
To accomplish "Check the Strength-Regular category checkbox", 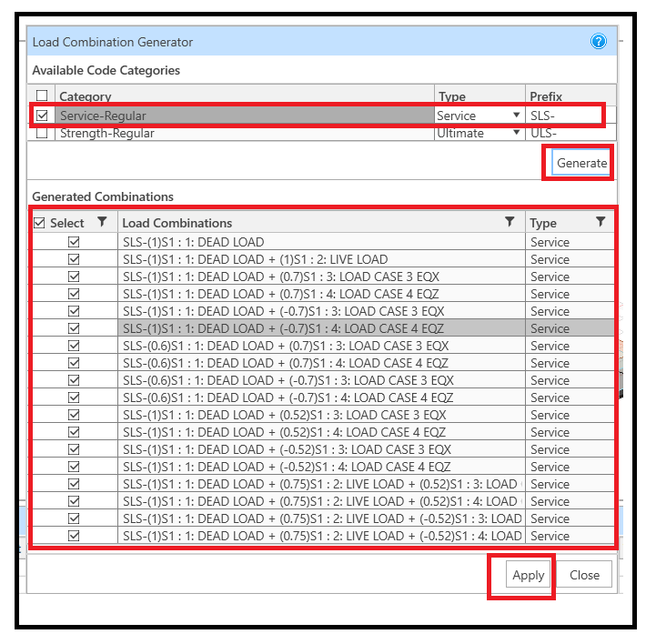I will (42, 133).
